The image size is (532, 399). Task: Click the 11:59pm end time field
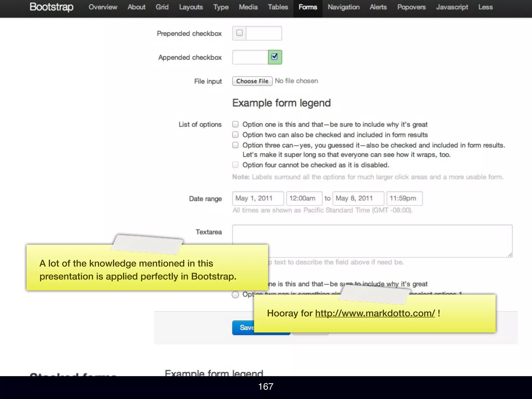click(x=404, y=198)
